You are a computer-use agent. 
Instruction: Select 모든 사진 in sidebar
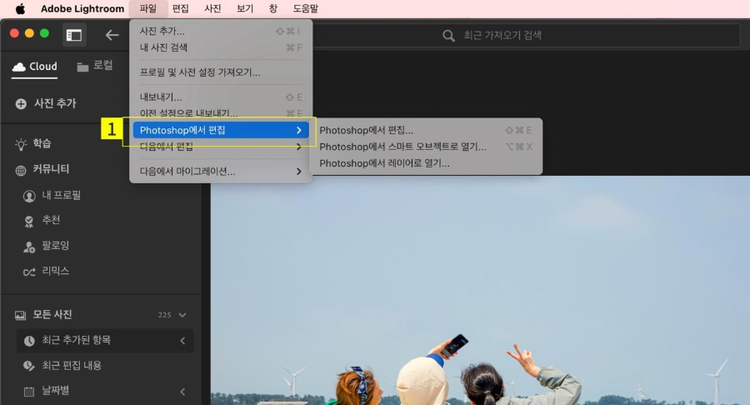click(x=52, y=315)
